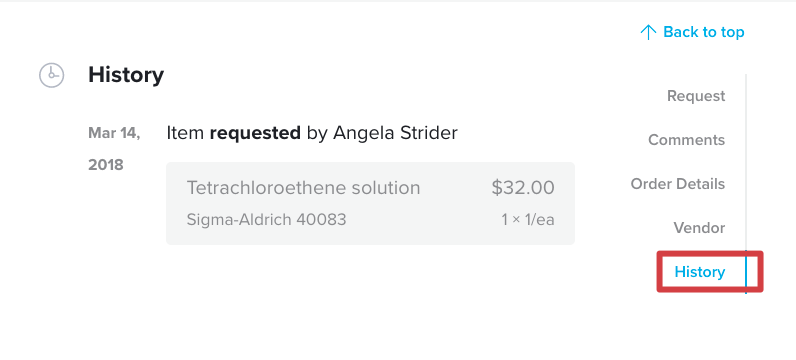This screenshot has width=796, height=360.
Task: Open the Comments section from side navigation
Action: point(686,140)
